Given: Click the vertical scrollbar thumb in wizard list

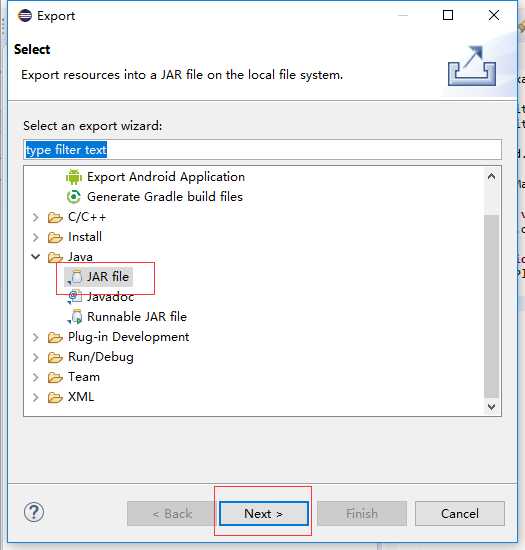Looking at the screenshot, I should [491, 306].
